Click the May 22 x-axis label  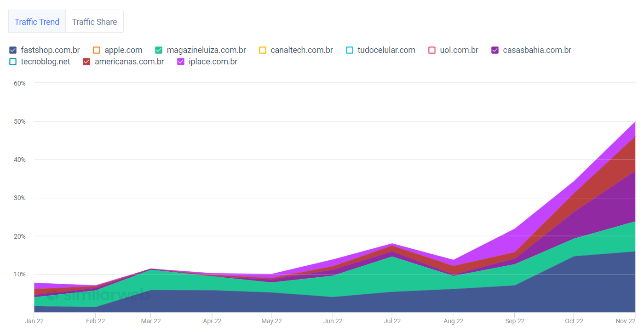click(x=271, y=321)
